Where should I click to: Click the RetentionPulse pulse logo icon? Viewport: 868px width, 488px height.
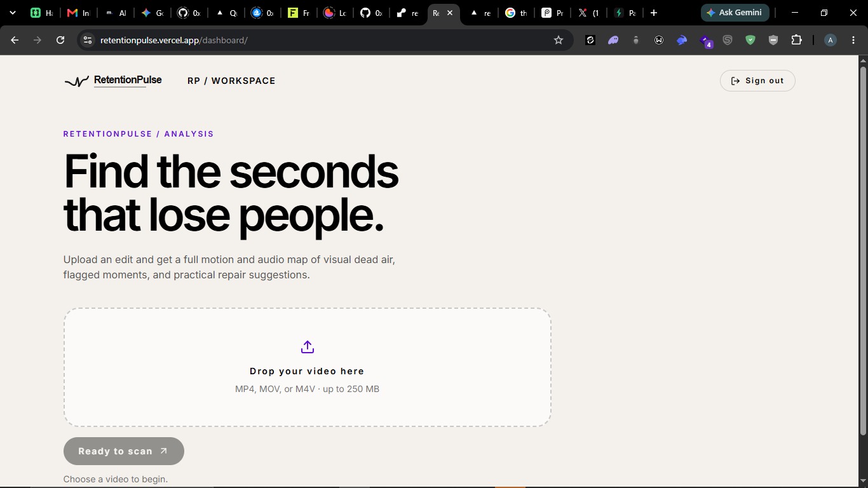[x=77, y=81]
